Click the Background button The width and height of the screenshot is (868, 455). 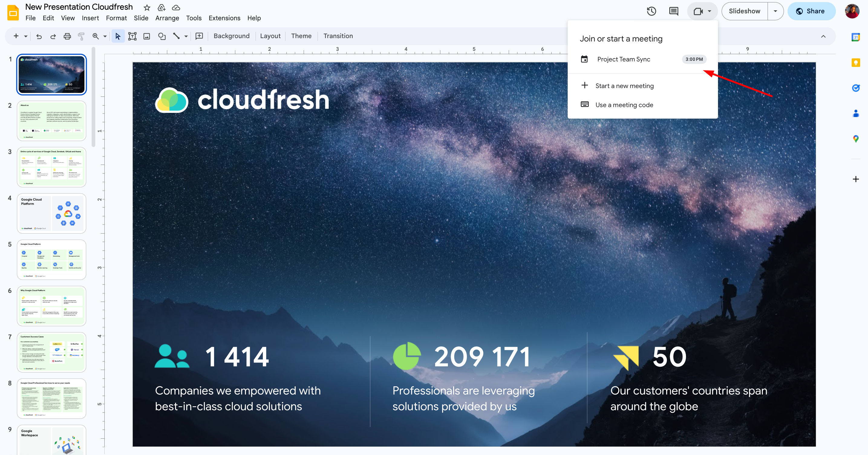pyautogui.click(x=231, y=36)
